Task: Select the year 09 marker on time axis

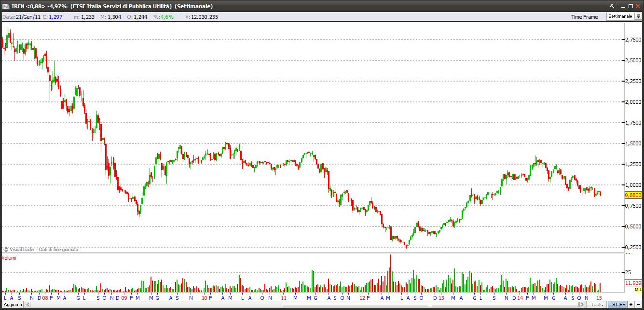Action: coord(124,298)
